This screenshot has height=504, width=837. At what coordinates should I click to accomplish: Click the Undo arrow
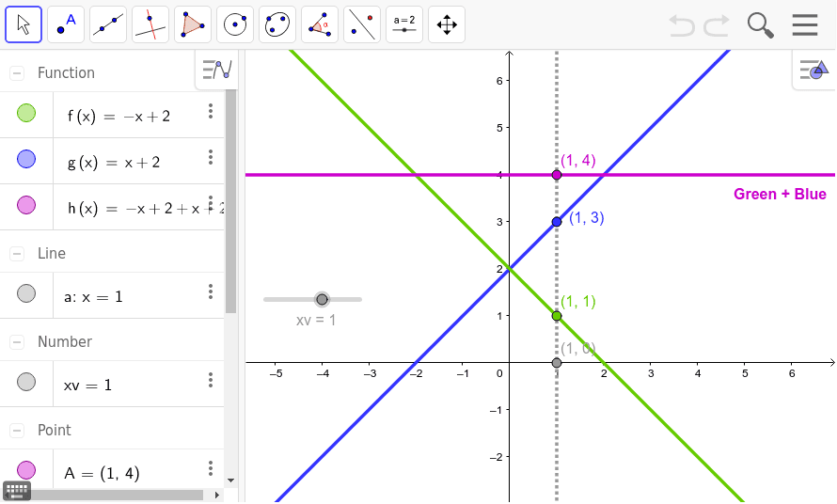682,25
